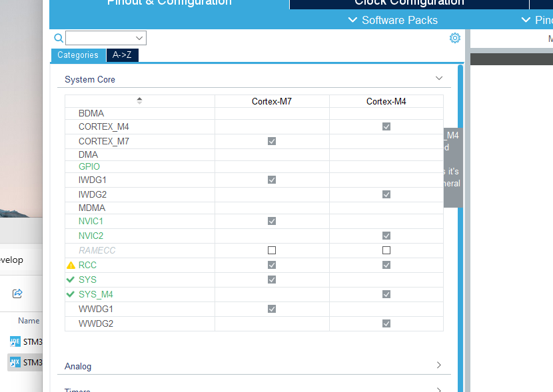
Task: Click the RCC warning triangle icon
Action: (71, 265)
